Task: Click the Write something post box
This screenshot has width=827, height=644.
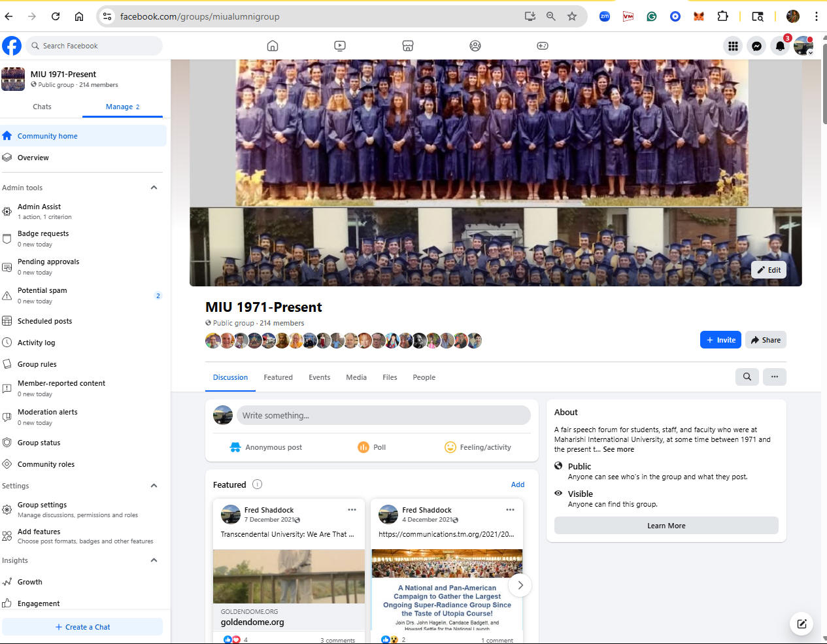Action: click(383, 415)
